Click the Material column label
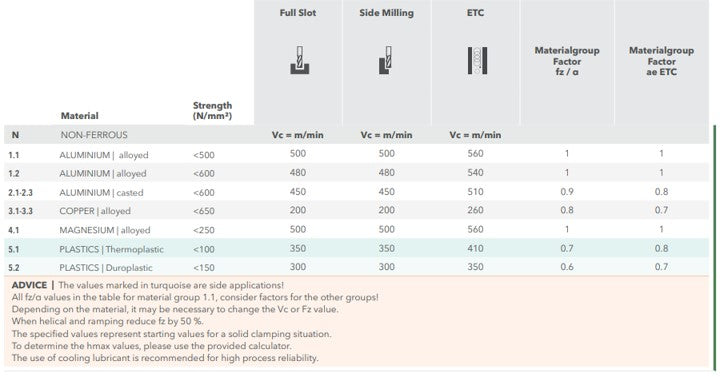The height and width of the screenshot is (377, 720). (x=79, y=116)
